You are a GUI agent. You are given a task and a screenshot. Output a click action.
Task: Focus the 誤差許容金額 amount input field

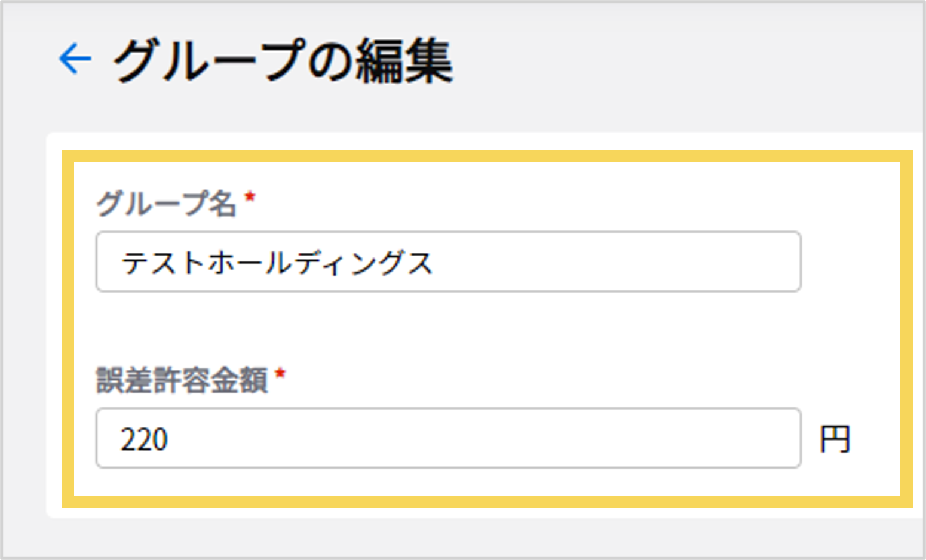448,439
